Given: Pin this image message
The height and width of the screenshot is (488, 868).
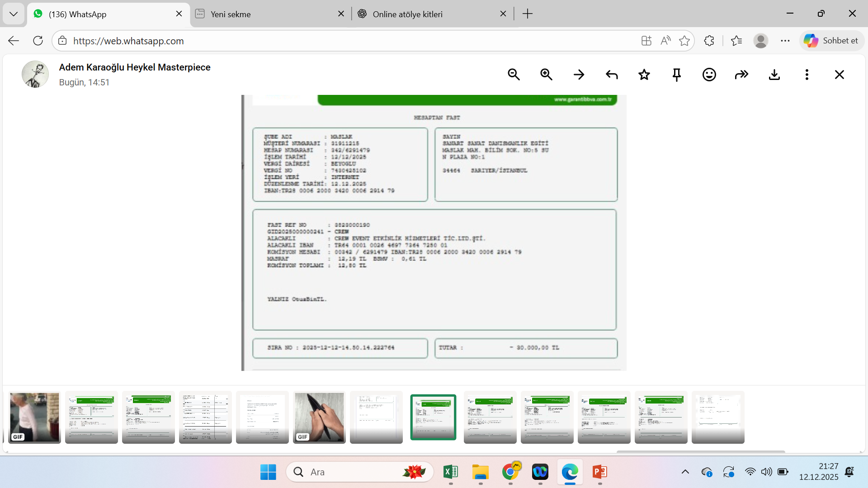Looking at the screenshot, I should click(x=677, y=75).
